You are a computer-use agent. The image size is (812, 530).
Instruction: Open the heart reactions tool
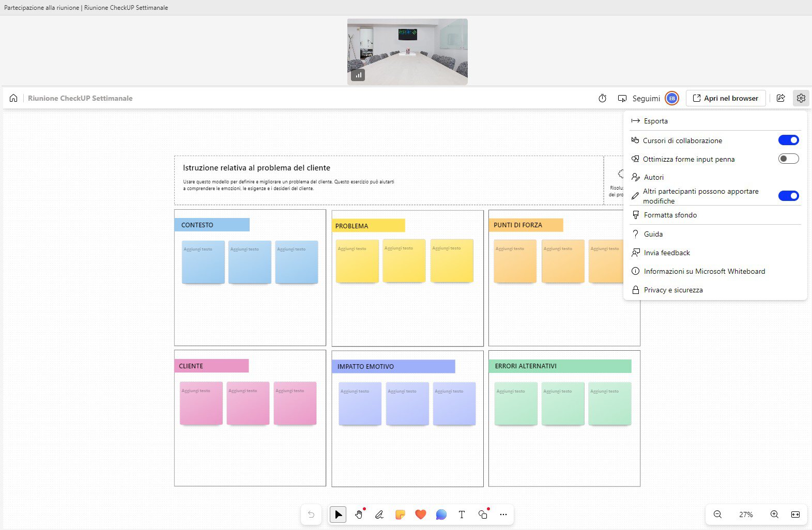(421, 515)
